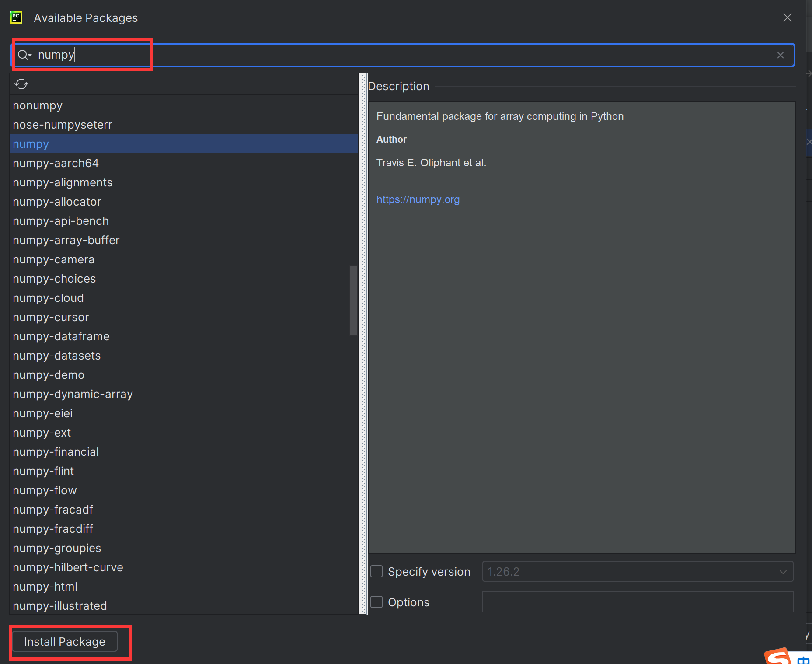Select numpy-ext package

[x=184, y=433]
